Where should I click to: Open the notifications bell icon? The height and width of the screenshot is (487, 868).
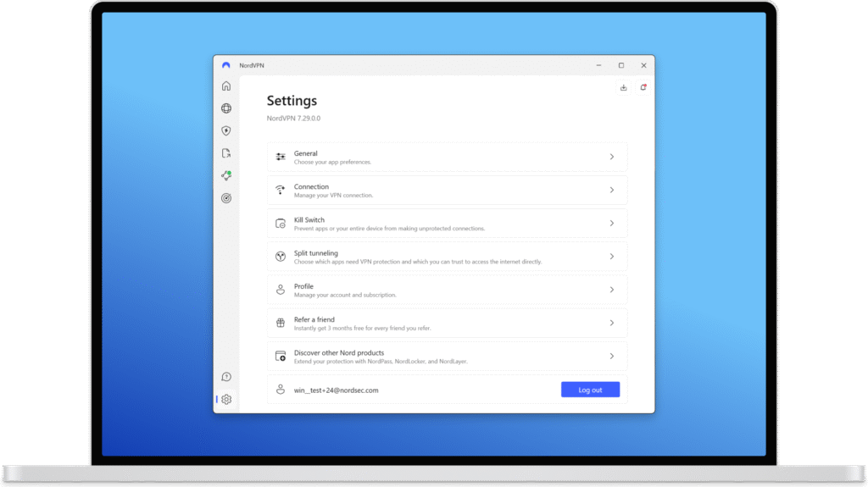(x=643, y=87)
